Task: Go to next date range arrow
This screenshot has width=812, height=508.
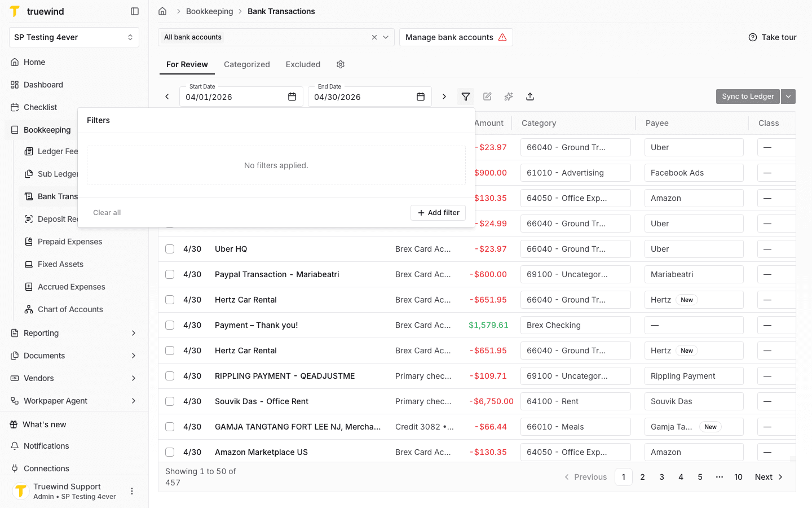Action: (x=444, y=97)
